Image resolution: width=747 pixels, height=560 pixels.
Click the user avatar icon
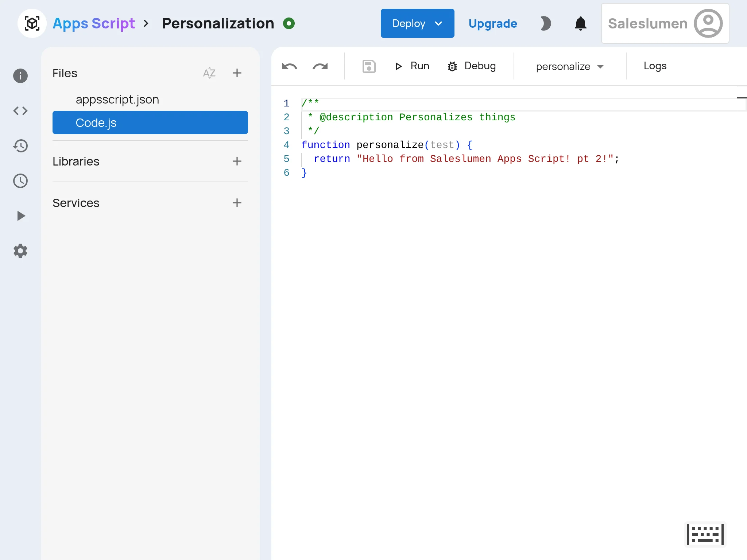click(x=708, y=23)
